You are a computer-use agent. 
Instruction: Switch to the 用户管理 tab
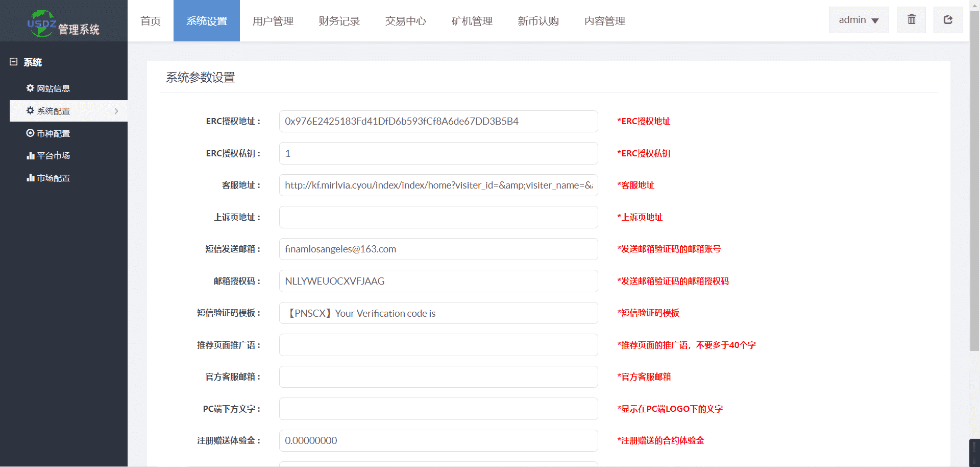273,21
